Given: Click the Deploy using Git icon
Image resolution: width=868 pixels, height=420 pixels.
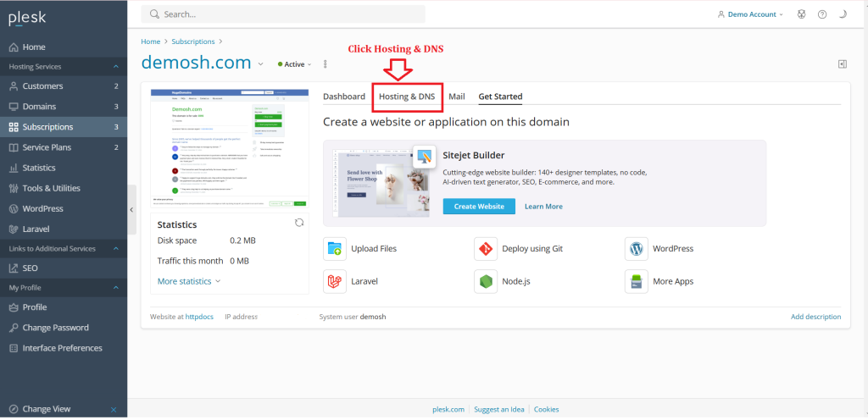Looking at the screenshot, I should tap(486, 249).
